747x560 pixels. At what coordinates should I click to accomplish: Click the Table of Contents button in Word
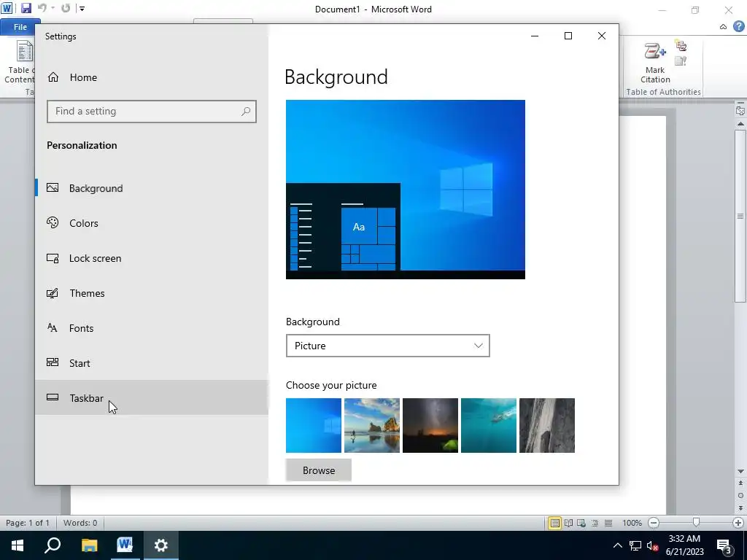tap(19, 62)
